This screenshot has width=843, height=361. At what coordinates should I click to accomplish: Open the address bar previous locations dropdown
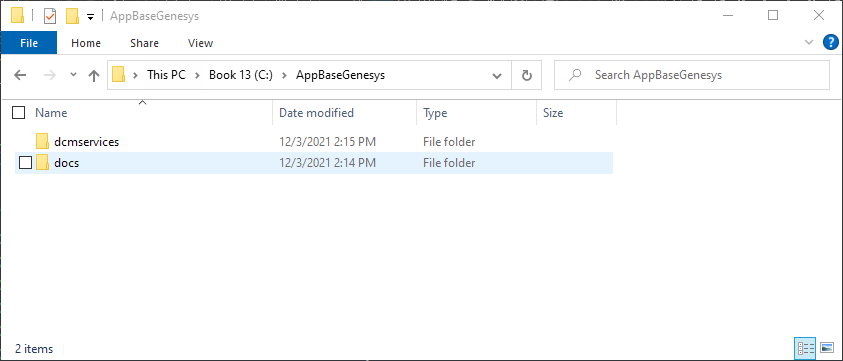pyautogui.click(x=497, y=75)
